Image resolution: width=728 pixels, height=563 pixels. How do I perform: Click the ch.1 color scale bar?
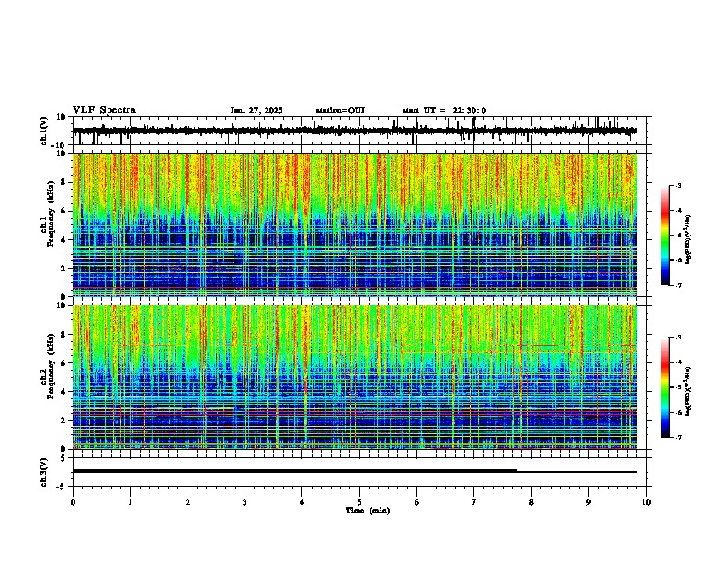point(665,236)
